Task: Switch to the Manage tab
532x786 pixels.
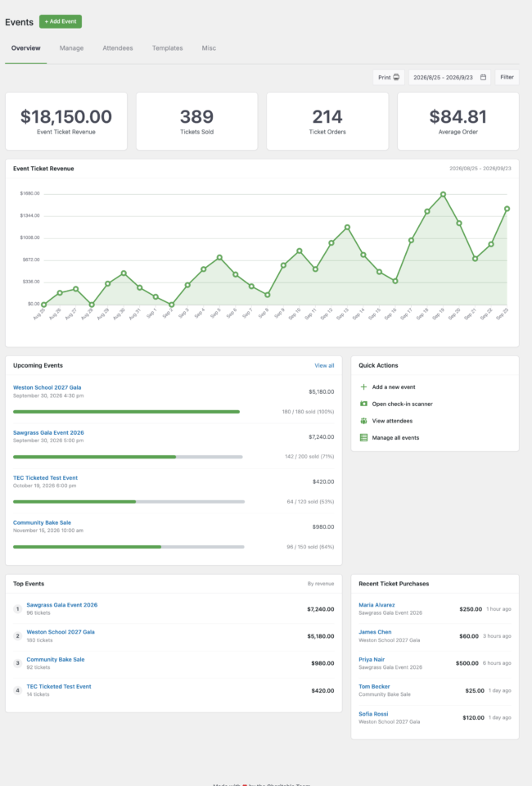Action: (x=72, y=48)
